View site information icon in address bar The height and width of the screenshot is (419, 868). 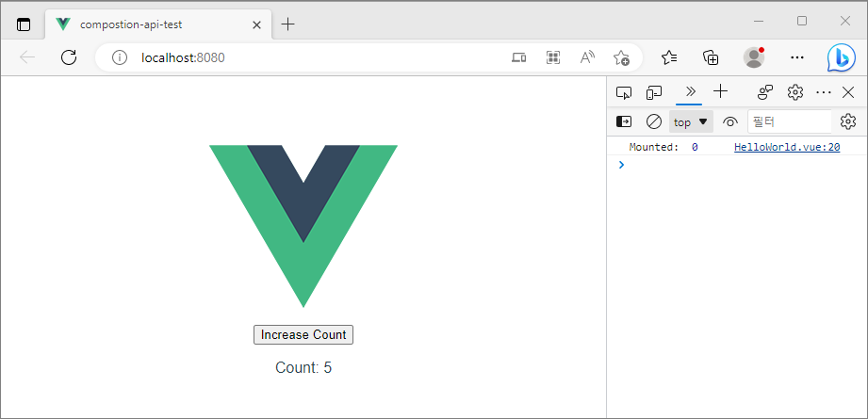[x=120, y=57]
